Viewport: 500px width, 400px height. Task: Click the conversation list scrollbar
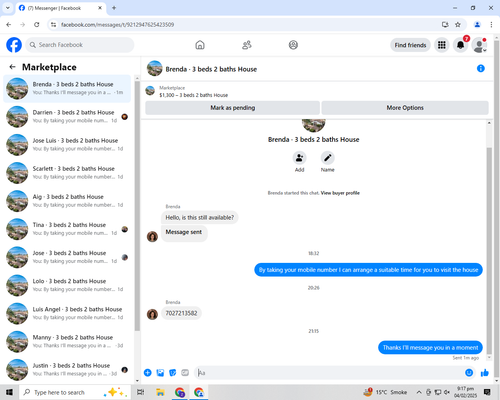click(x=137, y=205)
